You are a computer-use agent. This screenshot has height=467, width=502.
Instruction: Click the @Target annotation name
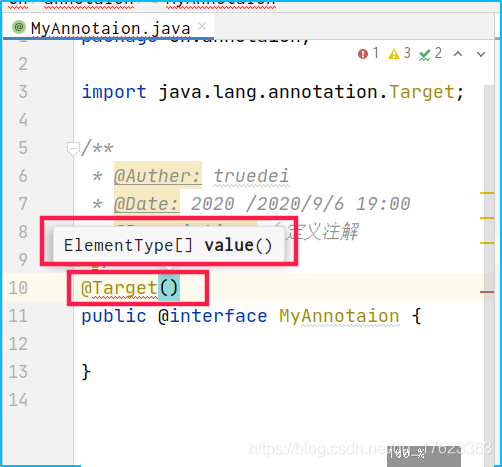(119, 288)
